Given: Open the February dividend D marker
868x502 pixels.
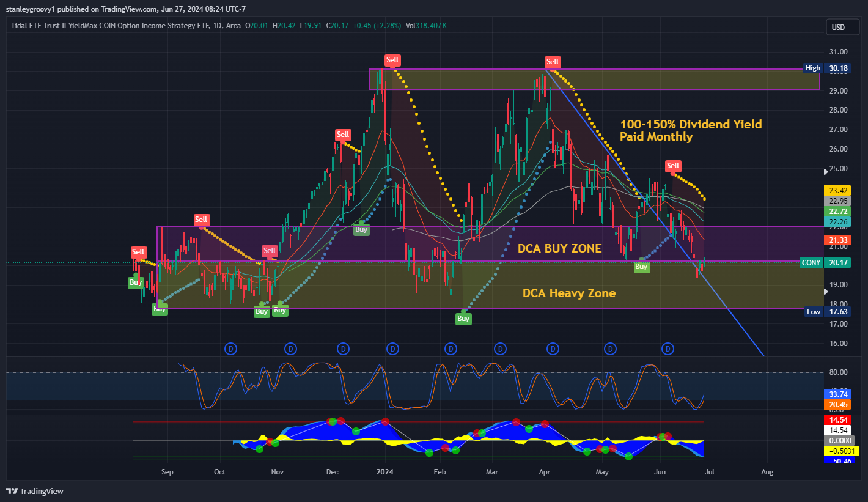Looking at the screenshot, I should pos(451,349).
